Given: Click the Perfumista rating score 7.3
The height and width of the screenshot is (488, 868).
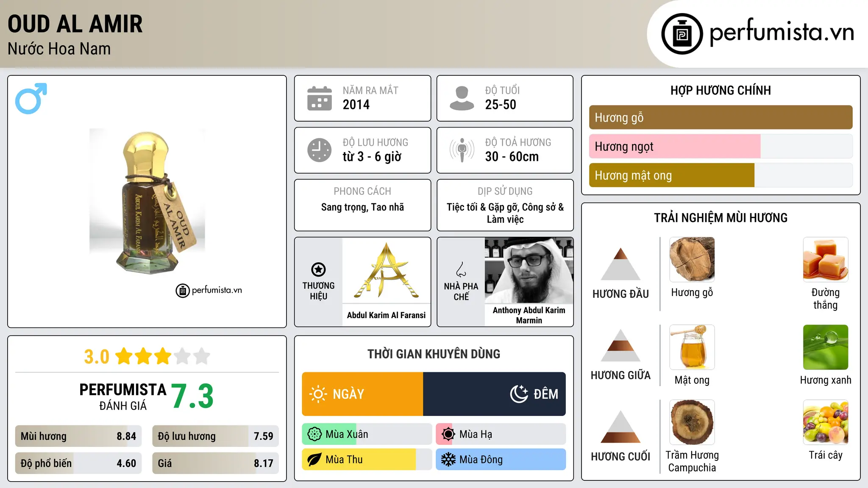Looking at the screenshot, I should (192, 396).
